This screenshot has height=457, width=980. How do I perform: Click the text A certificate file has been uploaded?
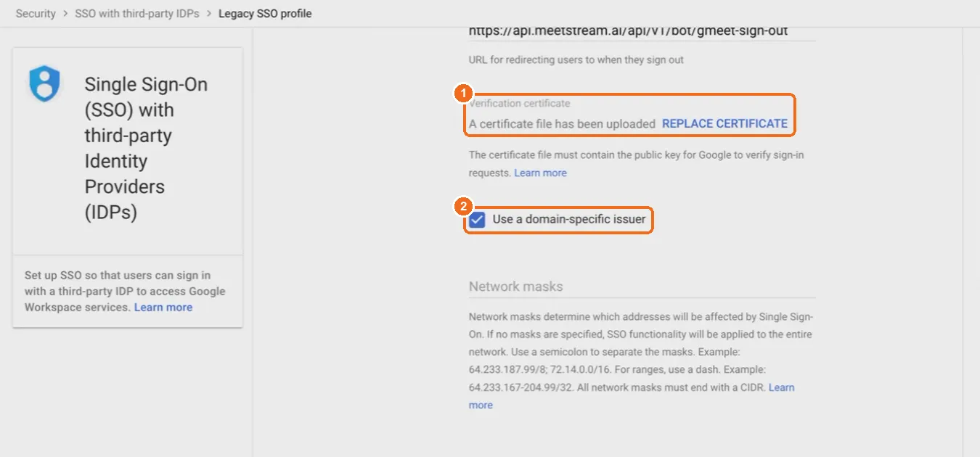tap(562, 124)
